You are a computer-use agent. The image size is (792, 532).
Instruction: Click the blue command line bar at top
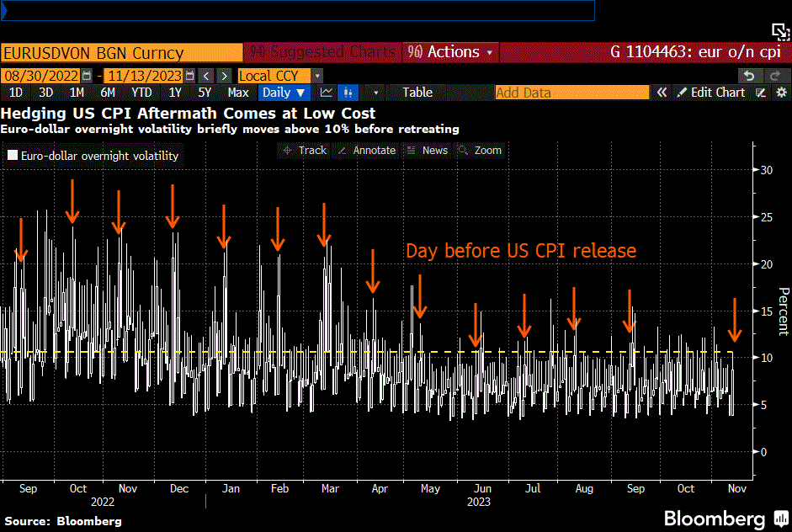click(x=298, y=10)
